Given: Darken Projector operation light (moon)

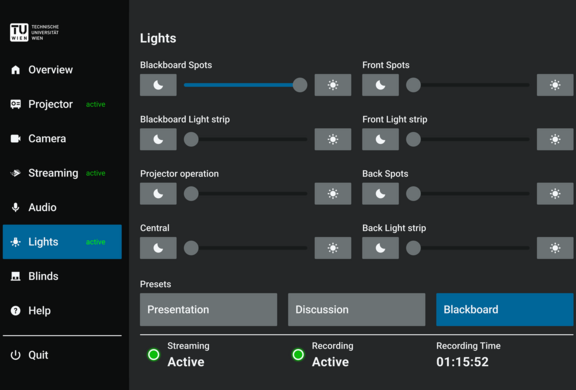Looking at the screenshot, I should click(158, 194).
